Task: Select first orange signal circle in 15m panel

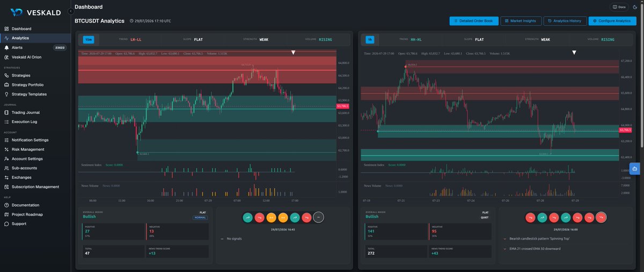Action: 272,217
